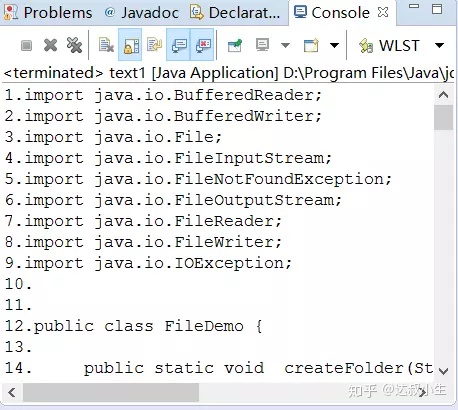Image resolution: width=458 pixels, height=410 pixels.
Task: Switch to the Declaration tab
Action: [235, 13]
